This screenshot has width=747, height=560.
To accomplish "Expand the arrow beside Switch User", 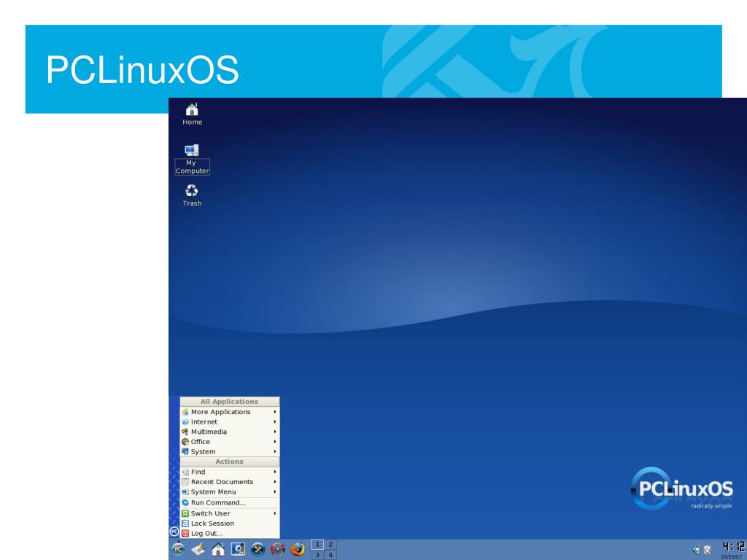I will (x=275, y=513).
